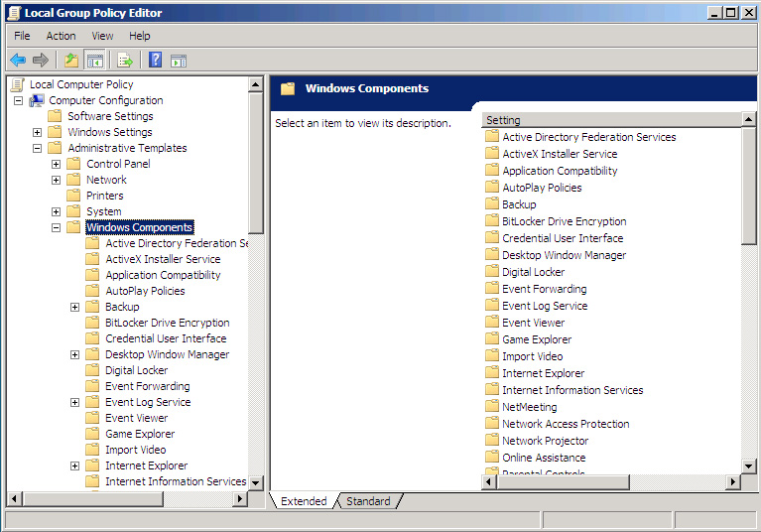Click settings list vertical scrollbar thumb

[748, 186]
